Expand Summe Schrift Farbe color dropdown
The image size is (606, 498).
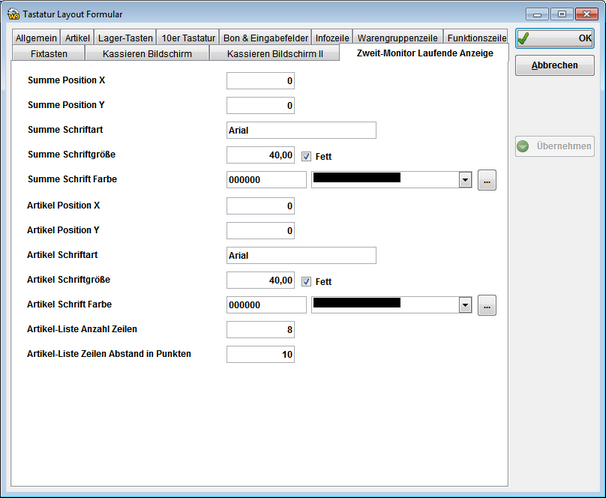(465, 180)
